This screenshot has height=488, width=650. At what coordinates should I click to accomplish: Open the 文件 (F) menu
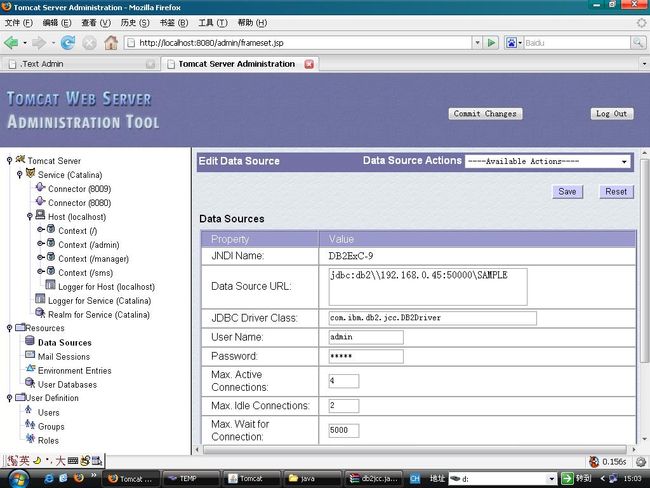[19, 23]
